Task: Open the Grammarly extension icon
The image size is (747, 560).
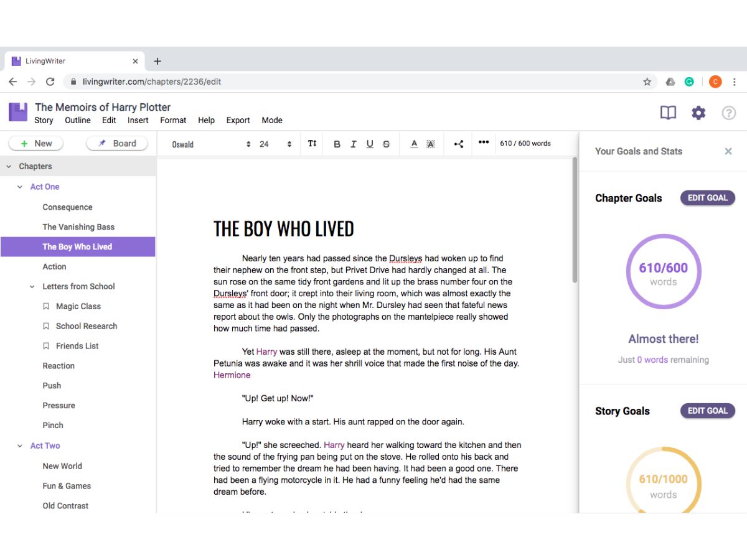Action: click(x=689, y=82)
